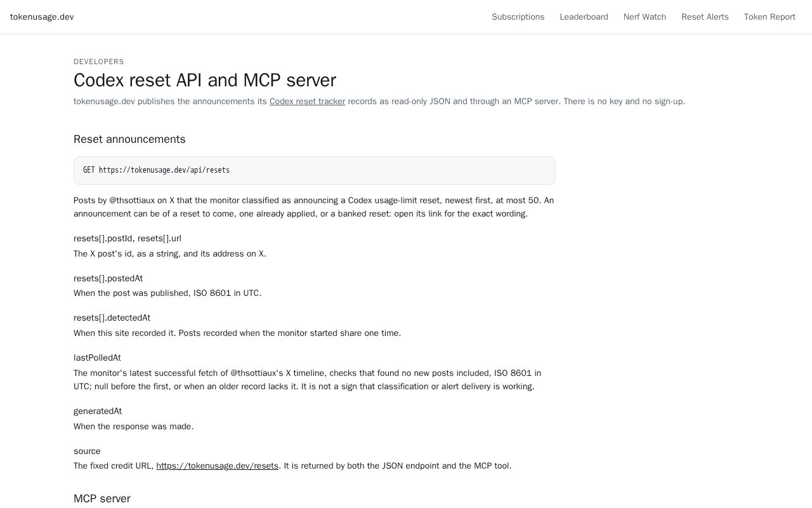This screenshot has width=812, height=508.
Task: Click the MCP server section heading
Action: click(102, 498)
